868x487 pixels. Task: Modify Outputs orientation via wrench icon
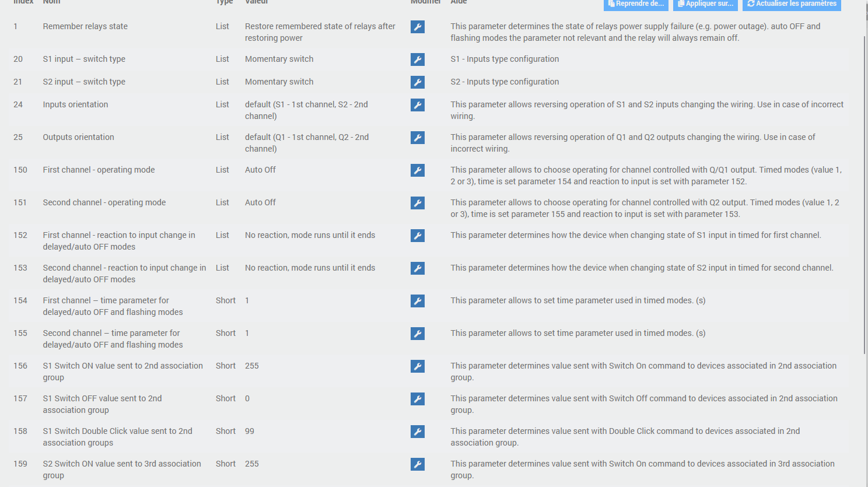click(x=418, y=138)
